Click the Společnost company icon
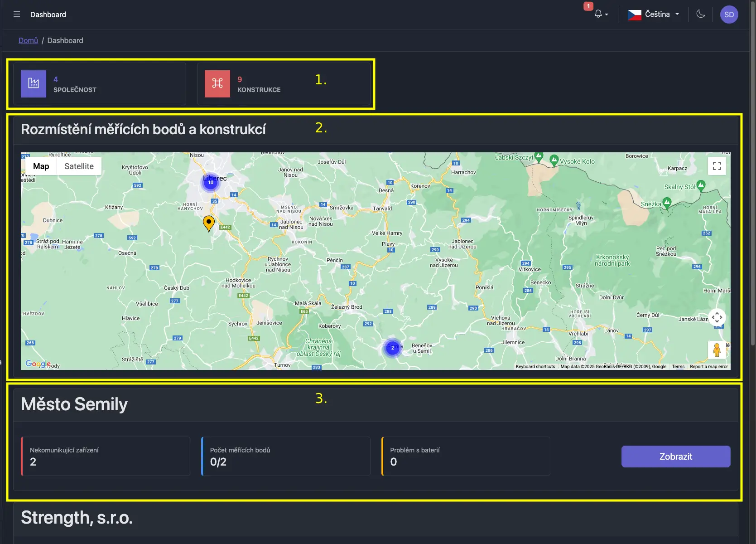This screenshot has width=756, height=544. pos(33,83)
